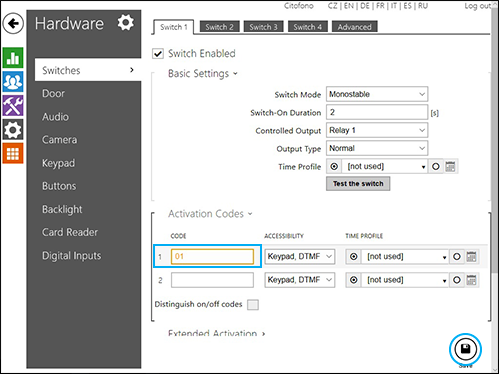Go back using the arrow icon
Screen dimensions: 499x374
click(13, 24)
